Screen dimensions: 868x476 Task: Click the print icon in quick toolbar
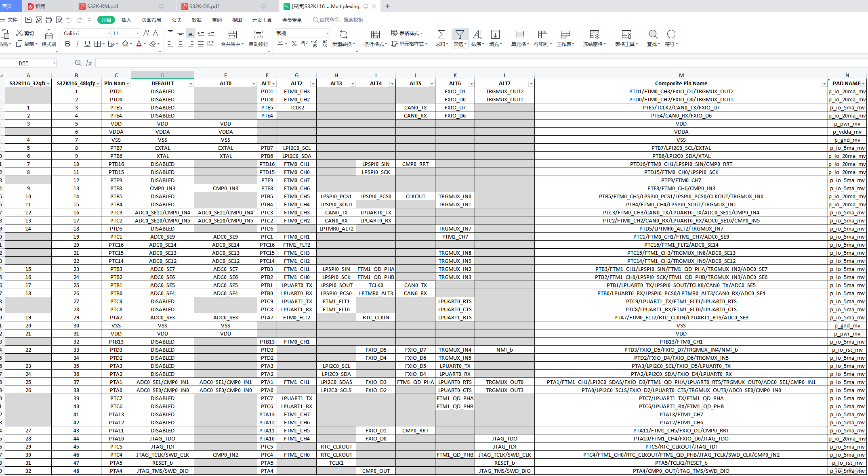49,20
